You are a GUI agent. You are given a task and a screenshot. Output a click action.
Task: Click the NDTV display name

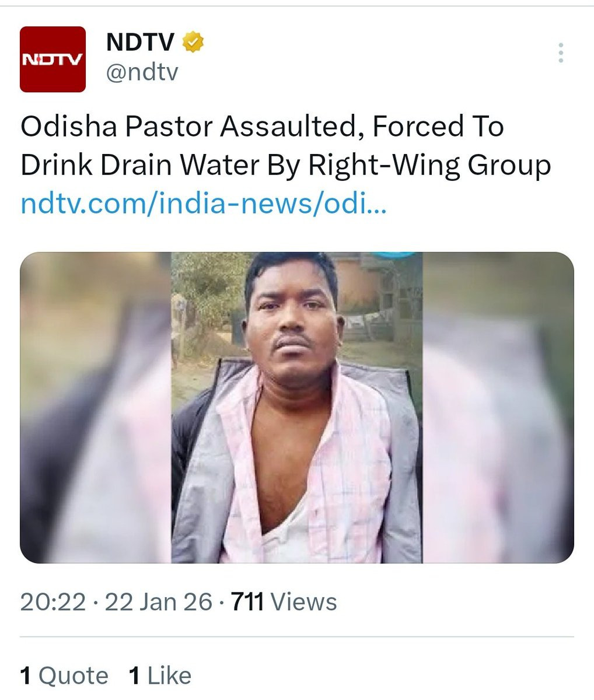coord(141,43)
